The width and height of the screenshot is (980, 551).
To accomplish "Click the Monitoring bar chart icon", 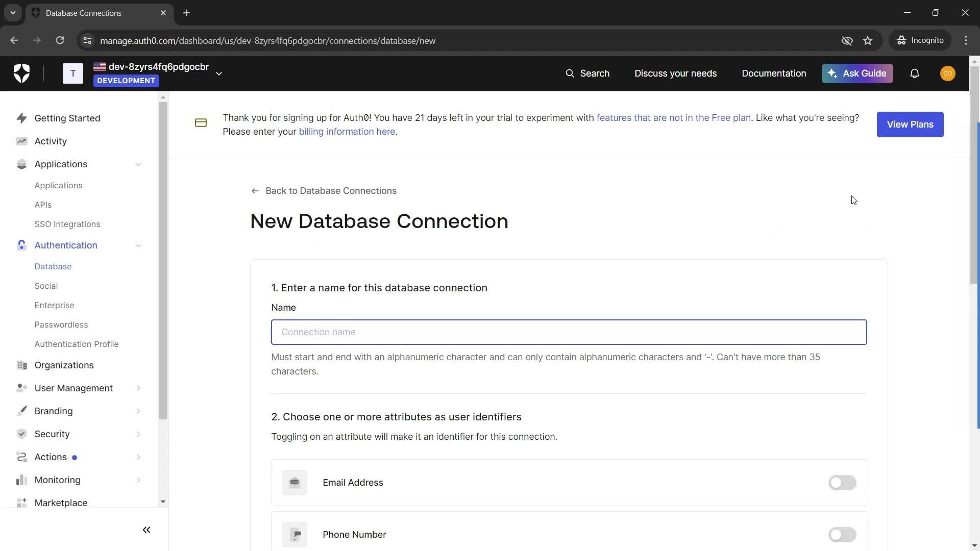I will point(21,480).
